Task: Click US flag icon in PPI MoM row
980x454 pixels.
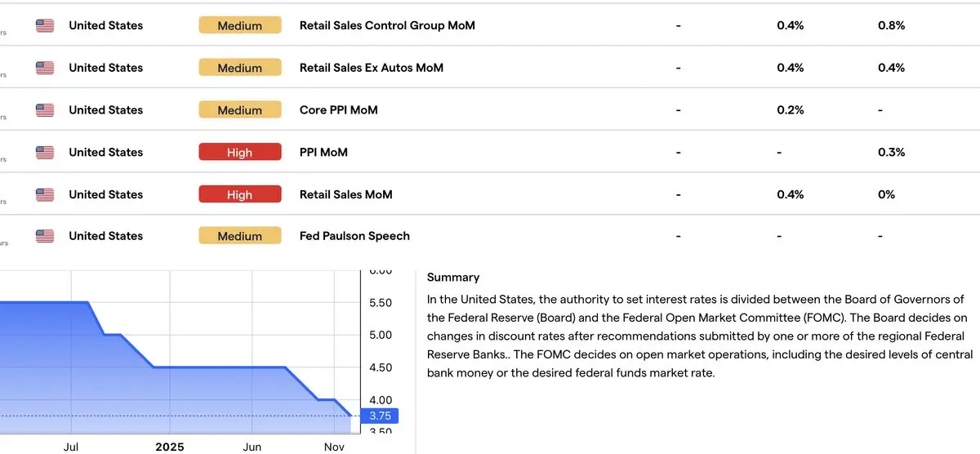Action: click(45, 153)
